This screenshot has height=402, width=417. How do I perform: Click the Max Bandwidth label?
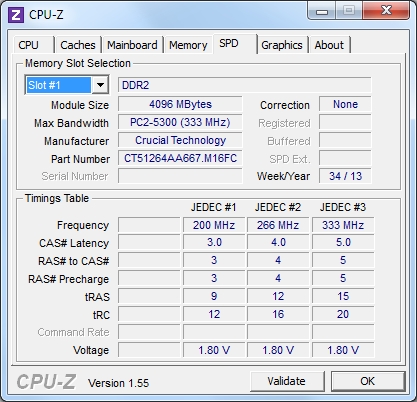tap(71, 123)
